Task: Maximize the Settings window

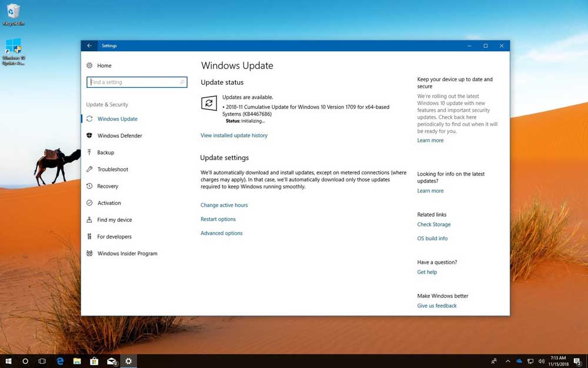Action: click(485, 45)
